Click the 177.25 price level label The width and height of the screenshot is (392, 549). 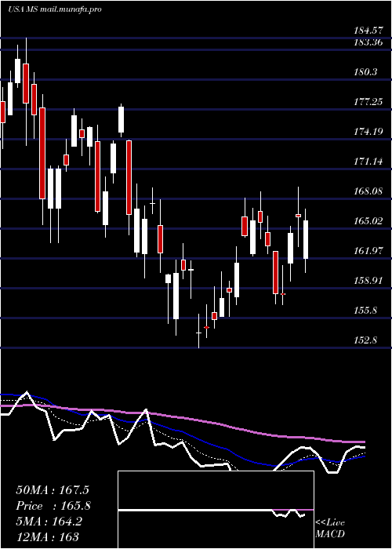(368, 102)
